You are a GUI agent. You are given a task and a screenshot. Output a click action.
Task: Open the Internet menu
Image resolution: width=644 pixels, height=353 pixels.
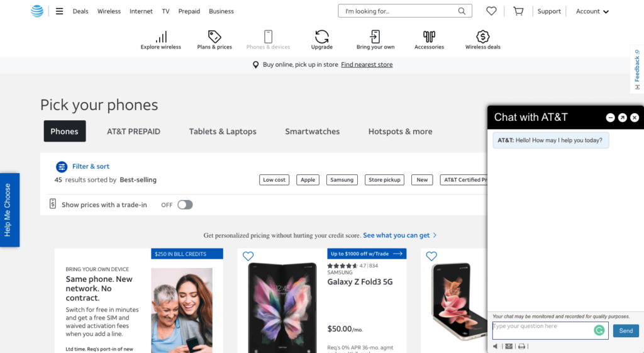click(141, 11)
